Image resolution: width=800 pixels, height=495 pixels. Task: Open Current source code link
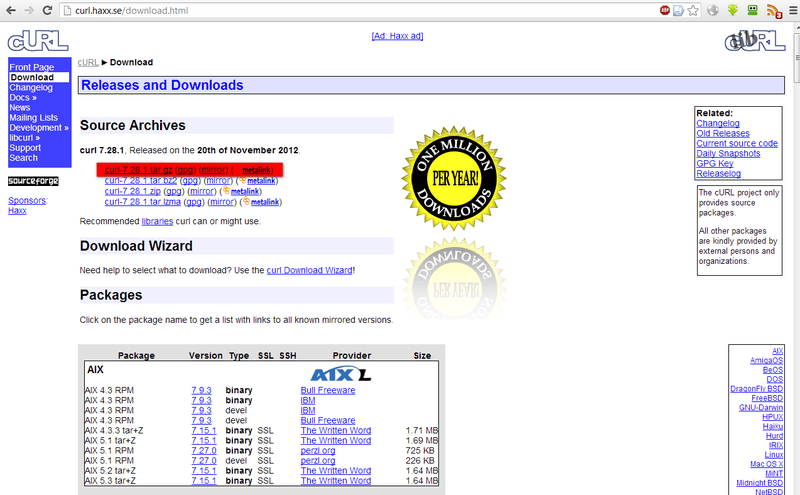(737, 143)
